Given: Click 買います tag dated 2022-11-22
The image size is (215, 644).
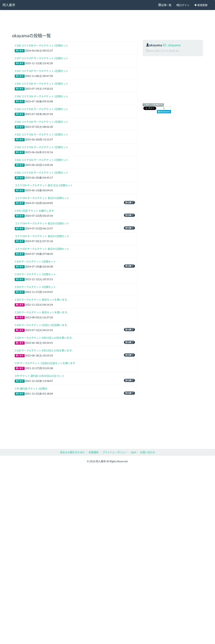Looking at the screenshot, I should click(x=20, y=305).
